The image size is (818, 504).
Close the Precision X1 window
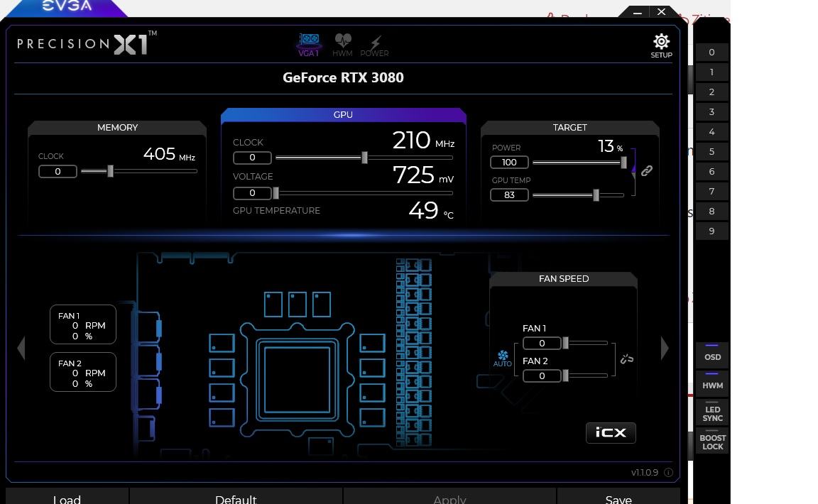[662, 11]
